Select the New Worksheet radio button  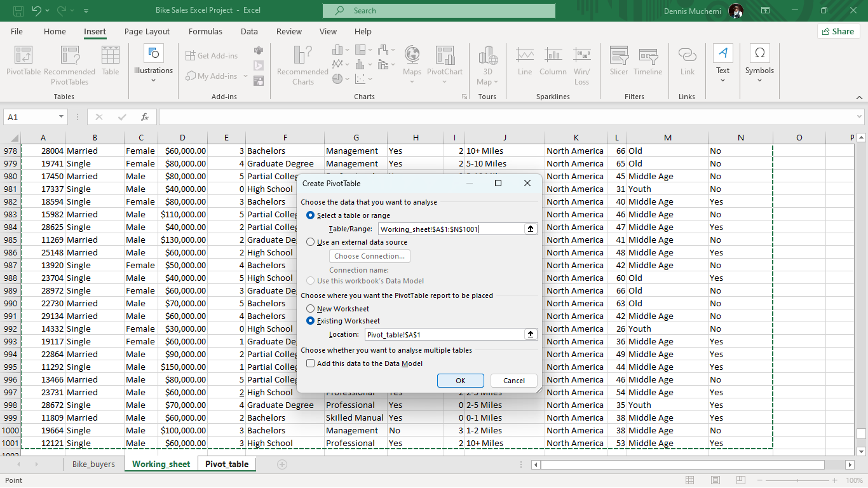[x=311, y=309]
